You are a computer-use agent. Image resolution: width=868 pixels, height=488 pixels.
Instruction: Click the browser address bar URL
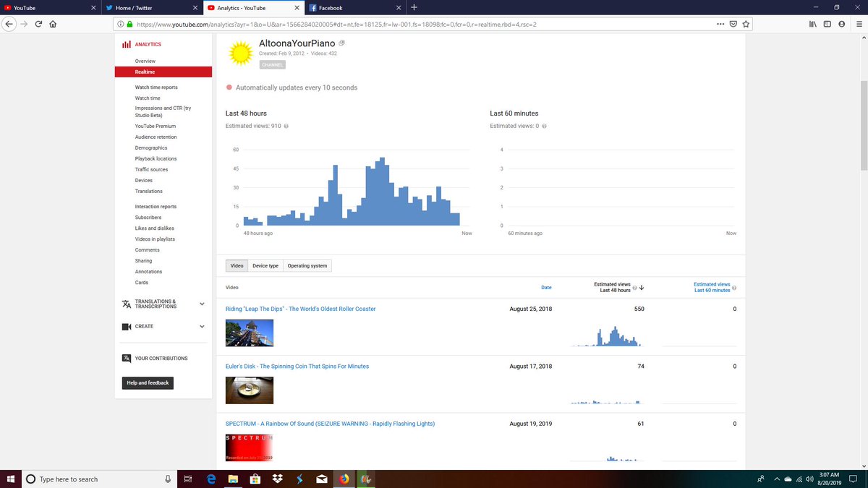[336, 24]
